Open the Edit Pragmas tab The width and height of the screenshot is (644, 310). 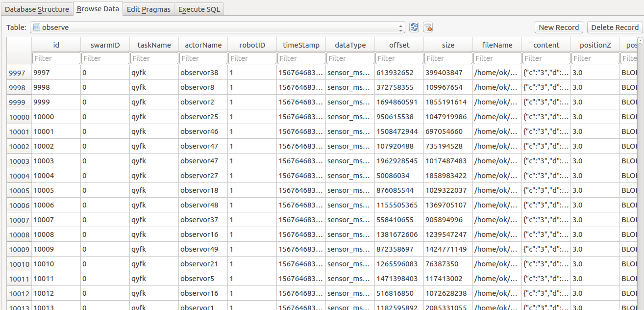coord(148,9)
